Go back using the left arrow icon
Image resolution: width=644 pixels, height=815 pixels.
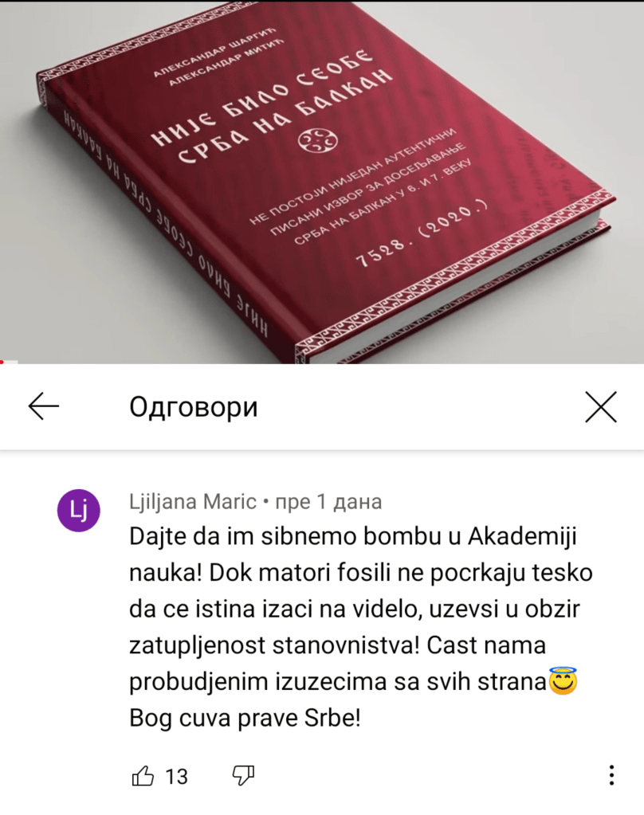coord(44,406)
